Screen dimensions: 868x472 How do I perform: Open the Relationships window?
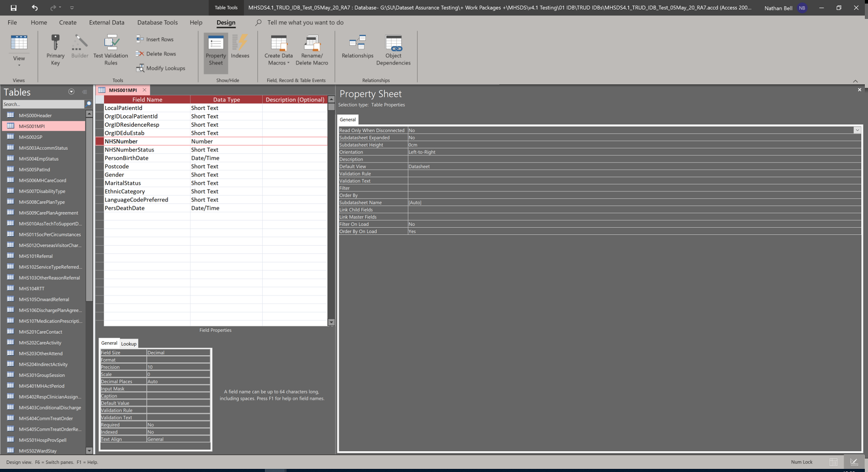[x=358, y=47]
